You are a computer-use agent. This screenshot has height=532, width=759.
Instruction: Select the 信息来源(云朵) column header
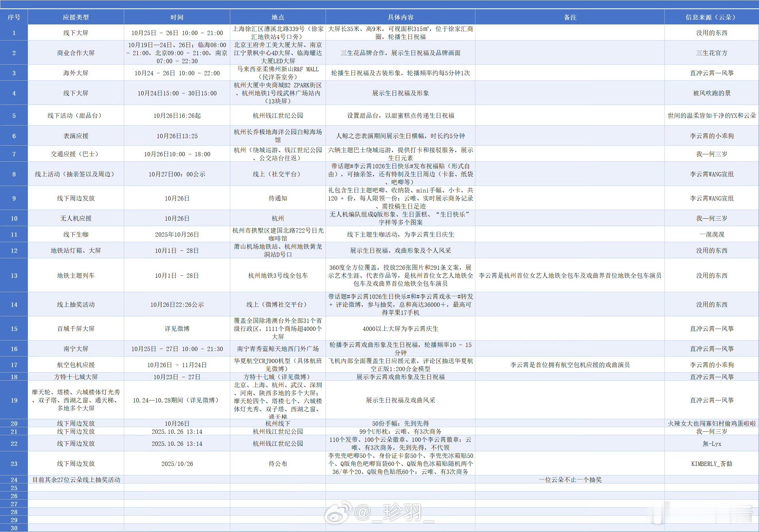[x=711, y=17]
